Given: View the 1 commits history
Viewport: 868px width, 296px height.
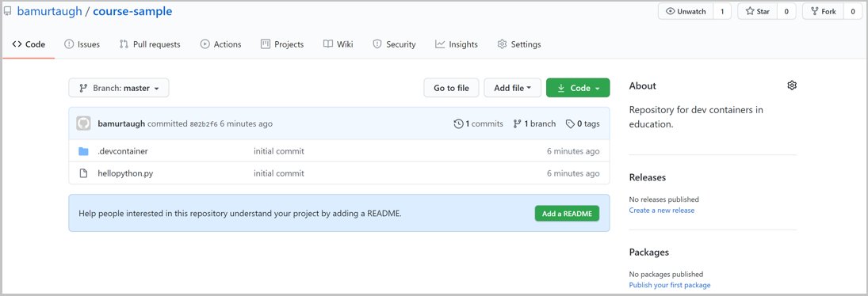Looking at the screenshot, I should tap(478, 123).
